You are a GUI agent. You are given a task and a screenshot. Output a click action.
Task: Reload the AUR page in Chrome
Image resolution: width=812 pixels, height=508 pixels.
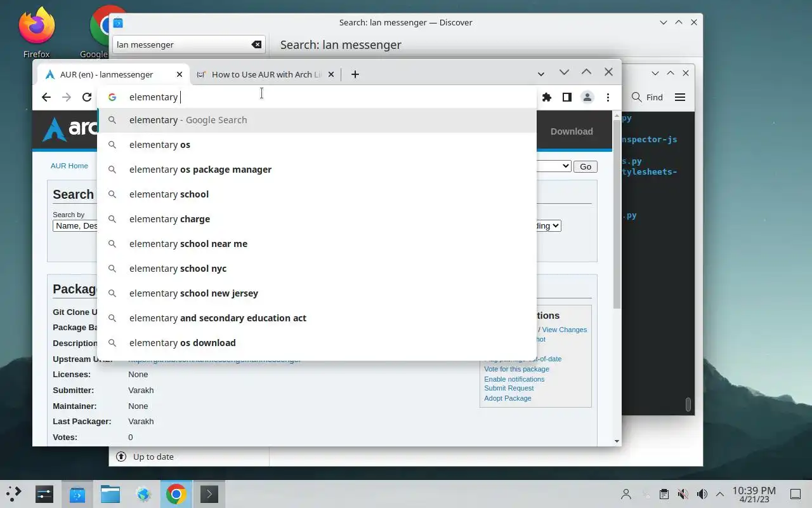[x=87, y=97]
